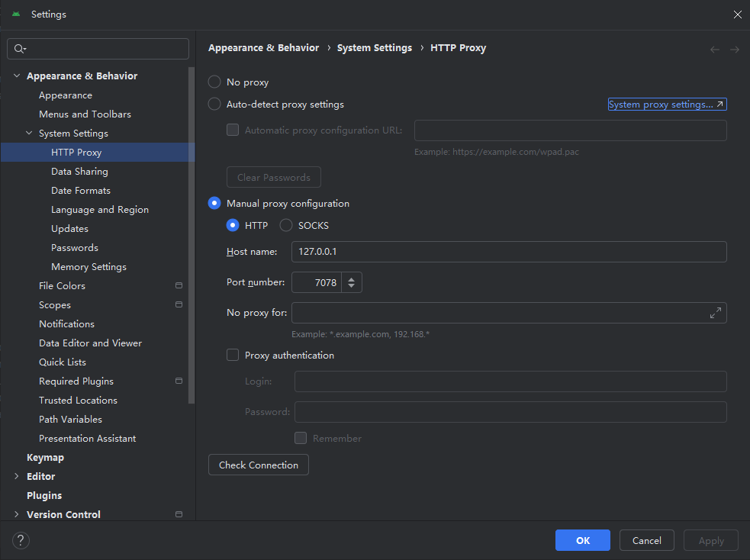Image resolution: width=750 pixels, height=560 pixels.
Task: Increase the port number with stepper
Action: click(x=351, y=278)
